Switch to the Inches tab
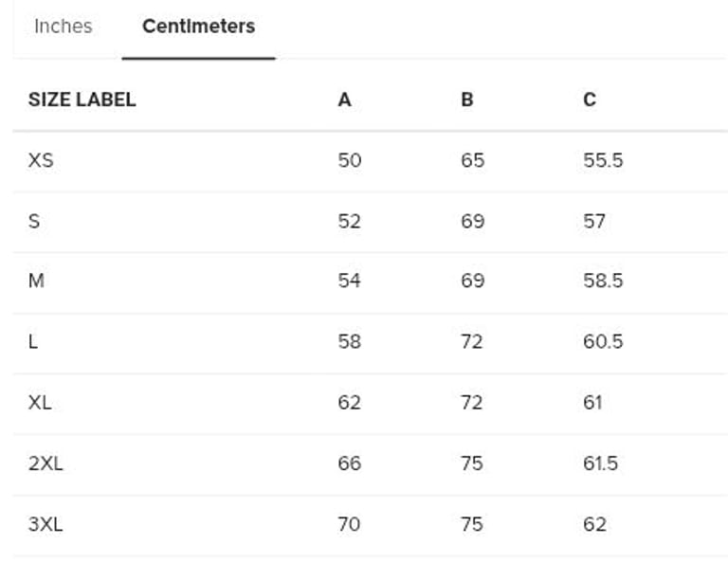 coord(63,27)
